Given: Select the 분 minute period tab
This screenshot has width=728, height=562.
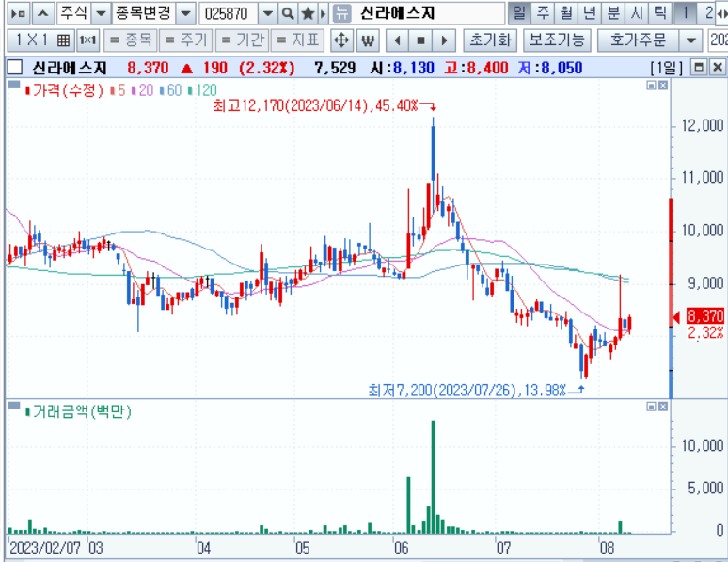Looking at the screenshot, I should coord(613,13).
